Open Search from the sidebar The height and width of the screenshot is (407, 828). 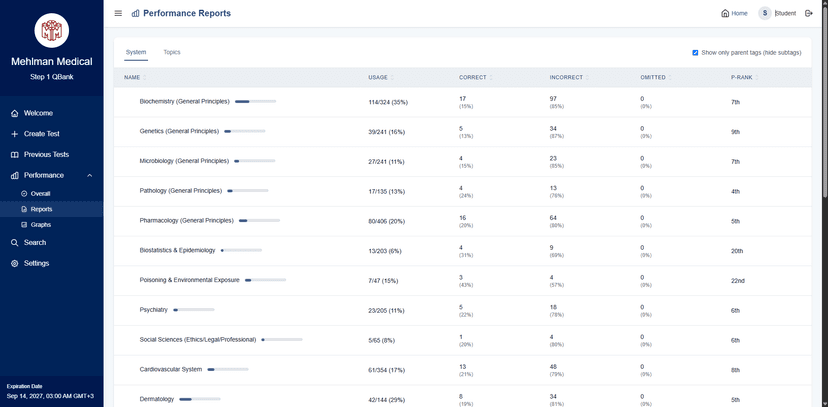[51, 243]
